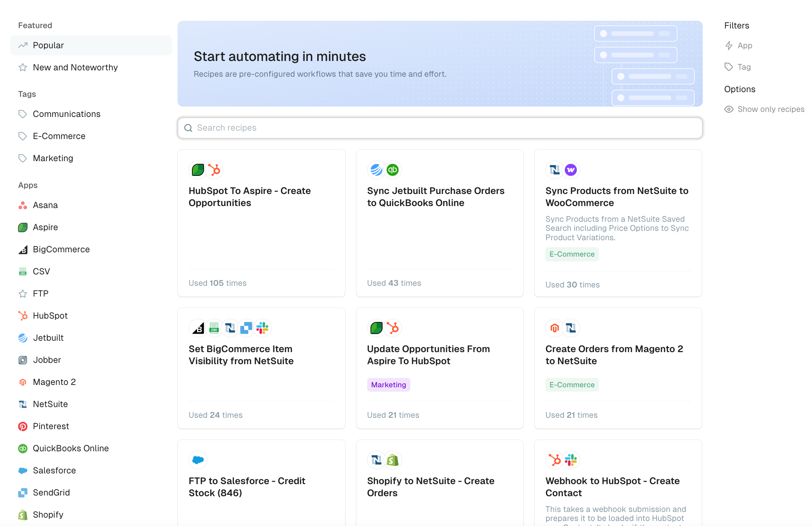
Task: Click the SendGrid app icon
Action: [x=22, y=492]
